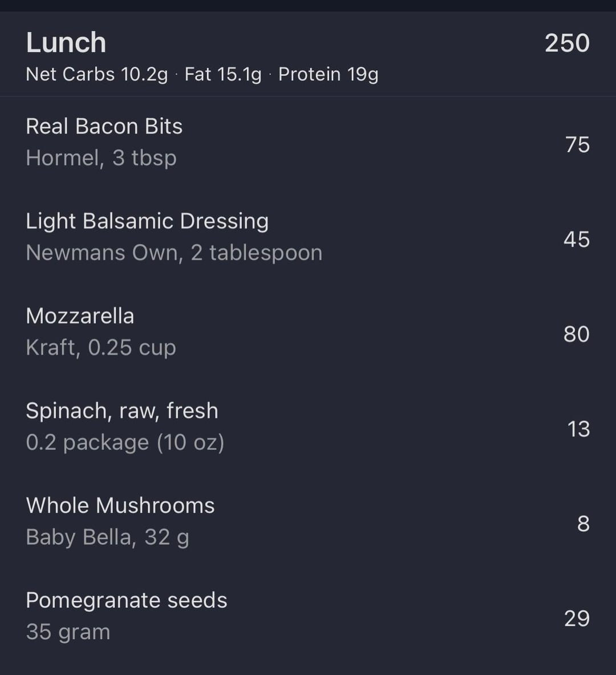616x675 pixels.
Task: Open the Real Bacon Bits entry
Action: coord(104,127)
